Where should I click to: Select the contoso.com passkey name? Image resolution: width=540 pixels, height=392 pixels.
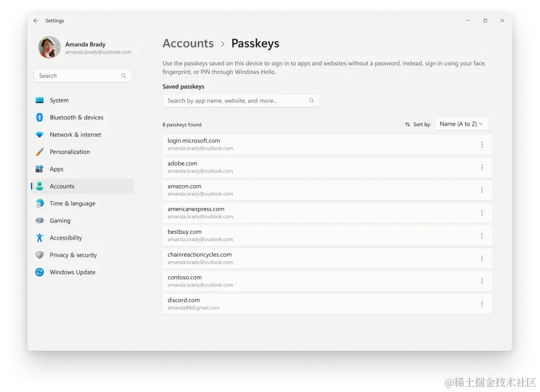click(184, 277)
